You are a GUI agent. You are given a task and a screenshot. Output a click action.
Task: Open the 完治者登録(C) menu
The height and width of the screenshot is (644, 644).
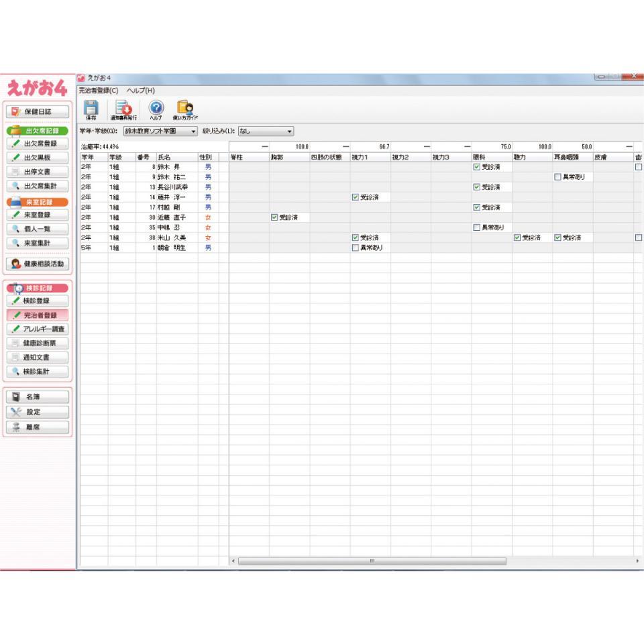(x=98, y=91)
